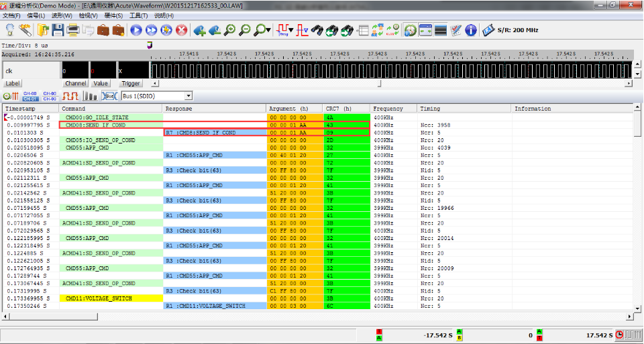The width and height of the screenshot is (644, 344).
Task: Open the 硬件(S) menu
Action: click(113, 15)
